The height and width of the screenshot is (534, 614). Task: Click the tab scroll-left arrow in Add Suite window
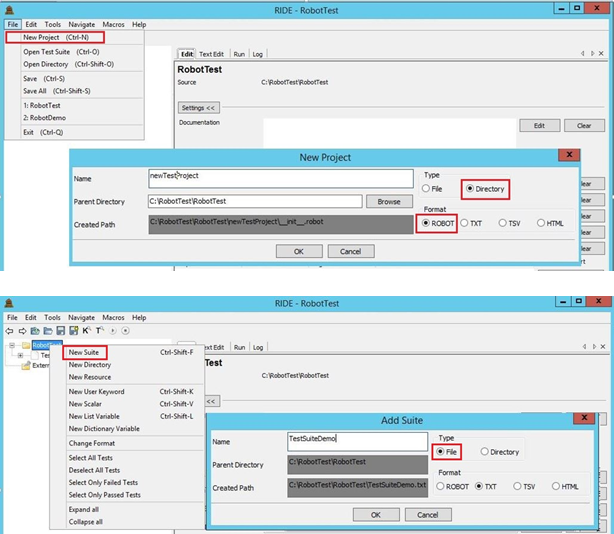(x=585, y=346)
